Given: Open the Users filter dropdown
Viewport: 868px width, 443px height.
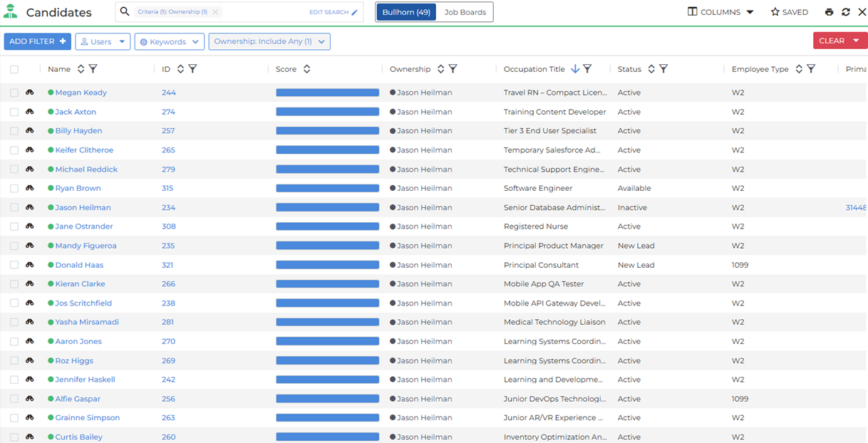Looking at the screenshot, I should point(103,41).
